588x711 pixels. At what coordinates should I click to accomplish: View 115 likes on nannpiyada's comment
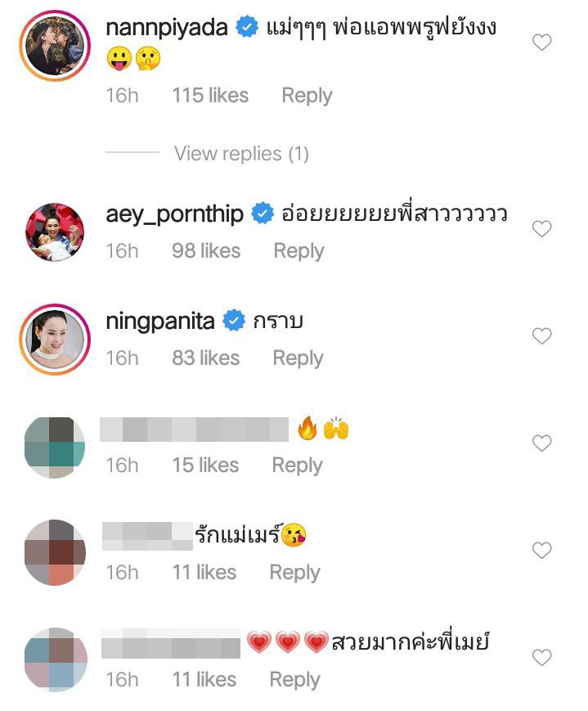click(x=211, y=96)
